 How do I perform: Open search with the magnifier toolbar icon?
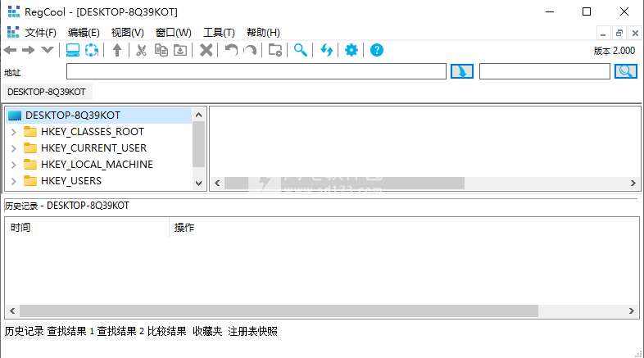(300, 50)
